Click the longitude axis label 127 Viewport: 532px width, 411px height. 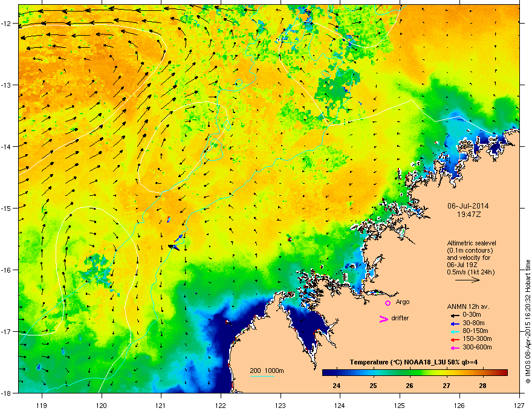pyautogui.click(x=519, y=405)
